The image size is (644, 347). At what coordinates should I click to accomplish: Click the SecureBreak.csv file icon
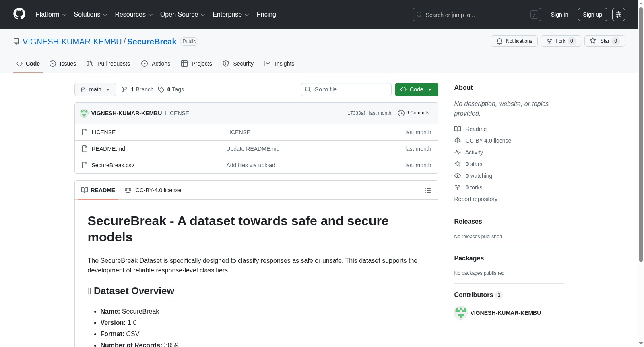tap(85, 165)
